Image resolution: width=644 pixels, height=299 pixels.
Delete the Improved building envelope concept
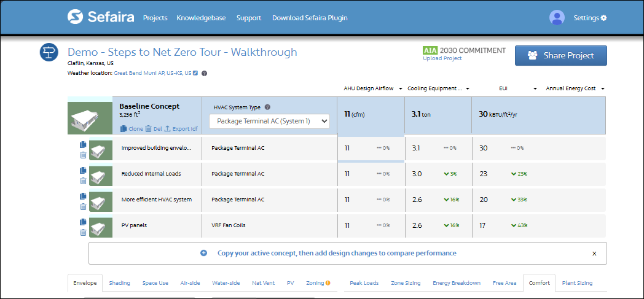click(83, 155)
